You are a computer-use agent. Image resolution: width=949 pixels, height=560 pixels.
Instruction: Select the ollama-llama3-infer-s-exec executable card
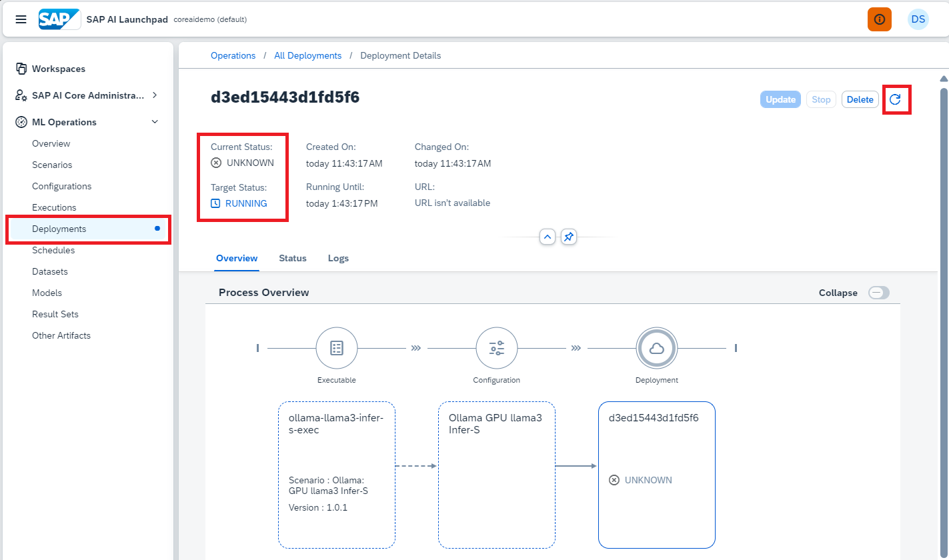pyautogui.click(x=337, y=475)
